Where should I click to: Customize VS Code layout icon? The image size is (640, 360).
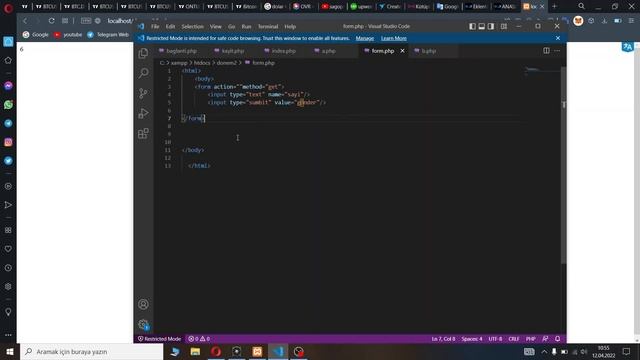point(504,26)
